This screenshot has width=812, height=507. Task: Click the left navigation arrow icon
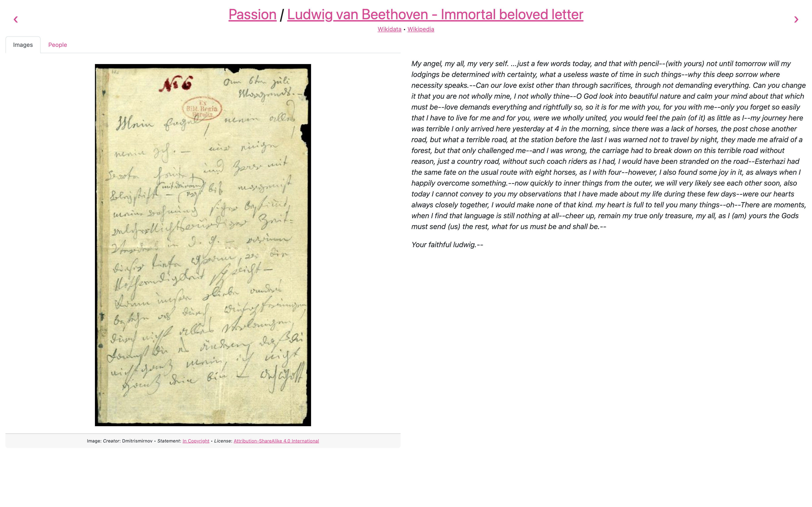tap(16, 19)
